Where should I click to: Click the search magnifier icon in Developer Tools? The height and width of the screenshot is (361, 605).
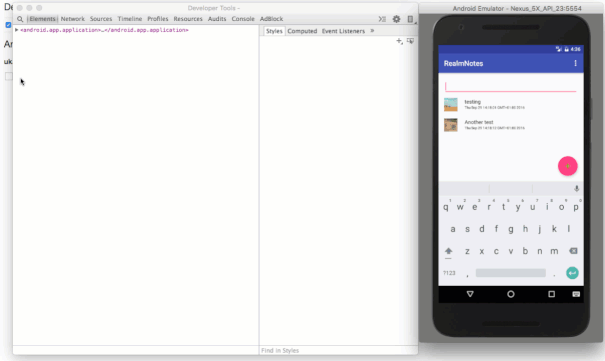(x=20, y=19)
